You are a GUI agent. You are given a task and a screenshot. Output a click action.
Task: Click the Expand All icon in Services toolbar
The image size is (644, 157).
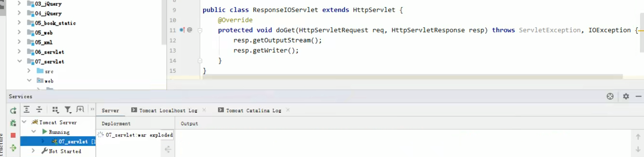[26, 110]
